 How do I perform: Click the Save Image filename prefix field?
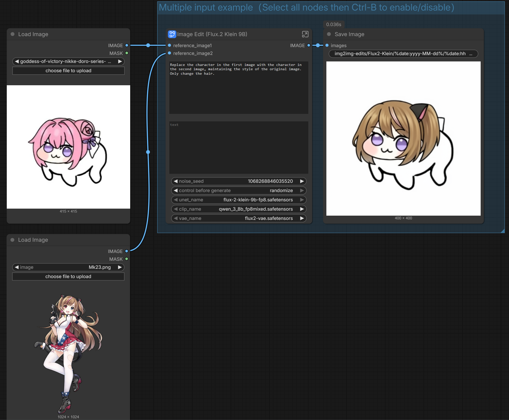(403, 54)
